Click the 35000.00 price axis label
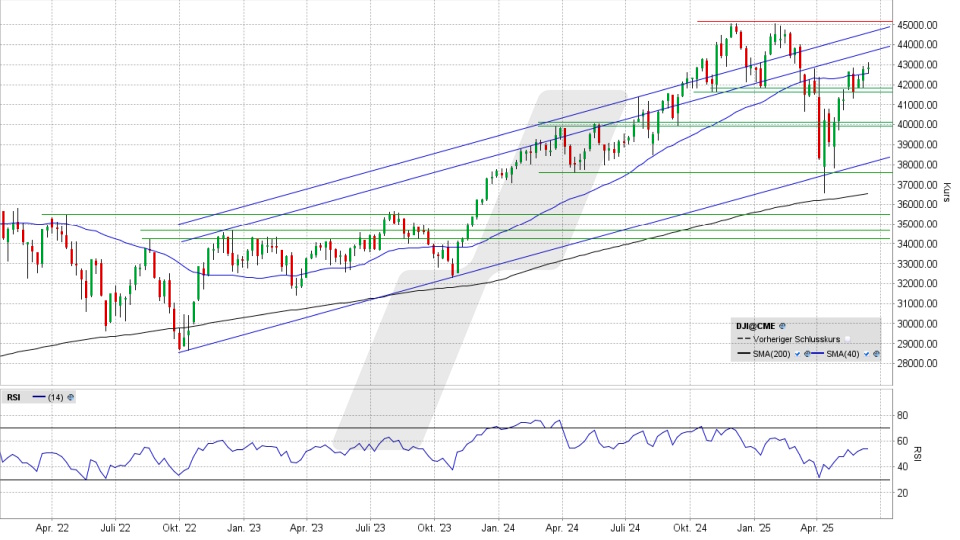Viewport: 960px width, 540px height. coord(917,224)
